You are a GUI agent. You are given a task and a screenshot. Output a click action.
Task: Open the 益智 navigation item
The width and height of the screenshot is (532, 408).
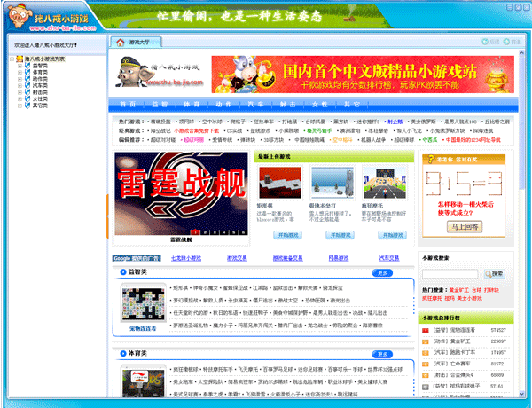click(x=160, y=105)
